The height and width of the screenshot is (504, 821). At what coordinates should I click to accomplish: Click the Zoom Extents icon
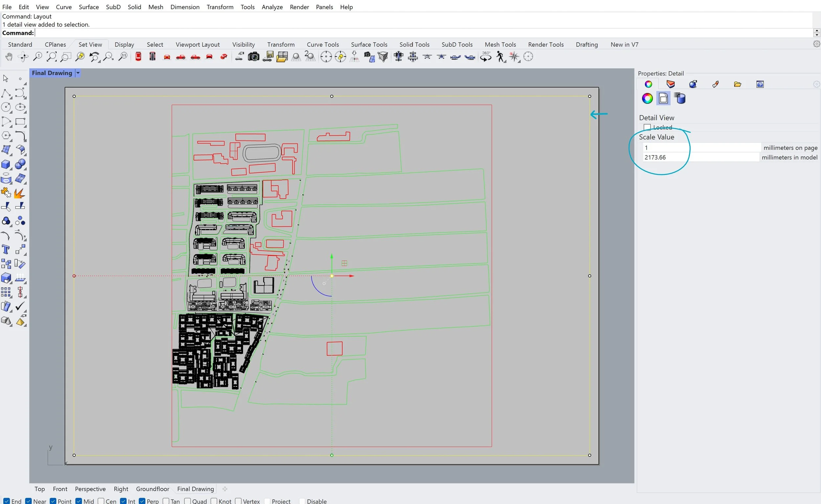point(51,57)
